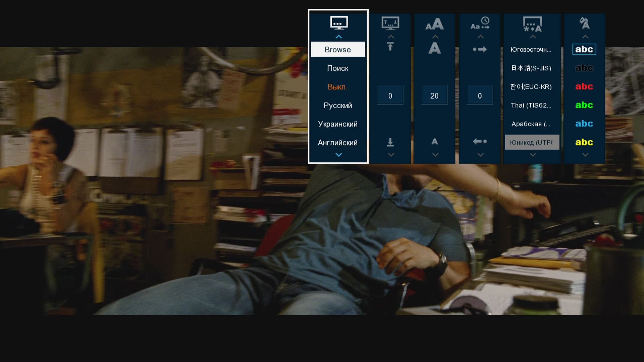Increase font size with large A icon

click(x=434, y=49)
